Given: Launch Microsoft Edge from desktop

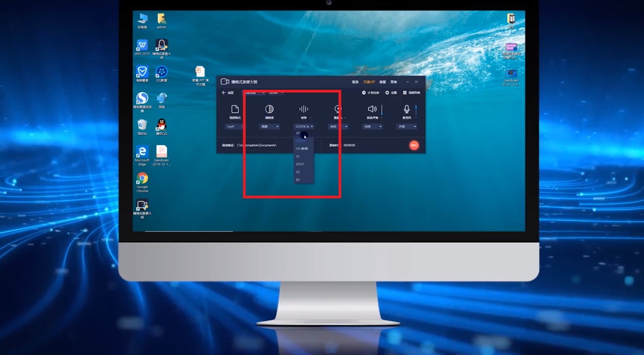Looking at the screenshot, I should click(142, 156).
